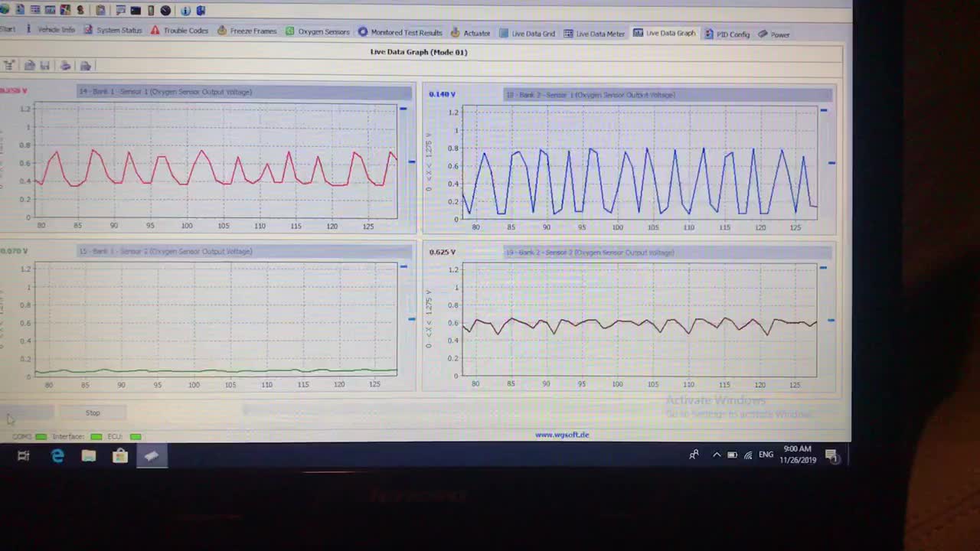Open the Monitored Test Results tab

400,32
